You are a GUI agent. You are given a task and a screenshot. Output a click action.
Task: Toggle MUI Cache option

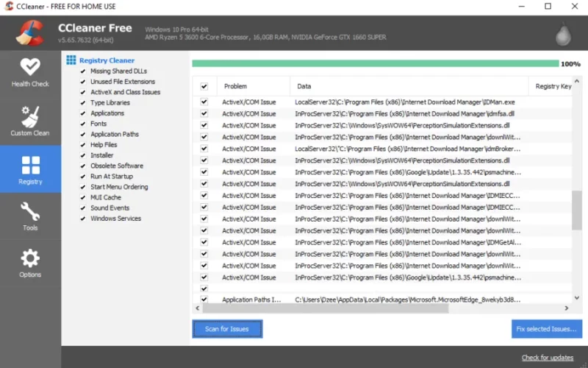(83, 197)
